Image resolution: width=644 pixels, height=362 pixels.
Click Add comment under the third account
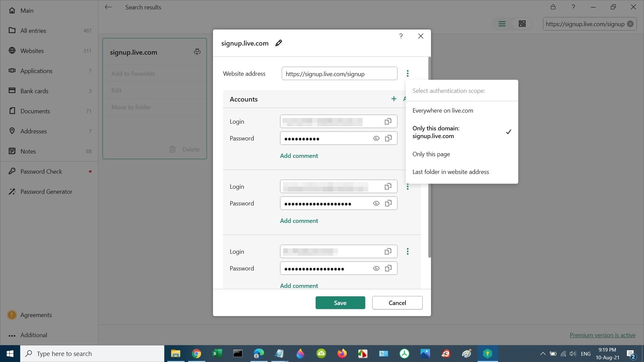click(299, 286)
